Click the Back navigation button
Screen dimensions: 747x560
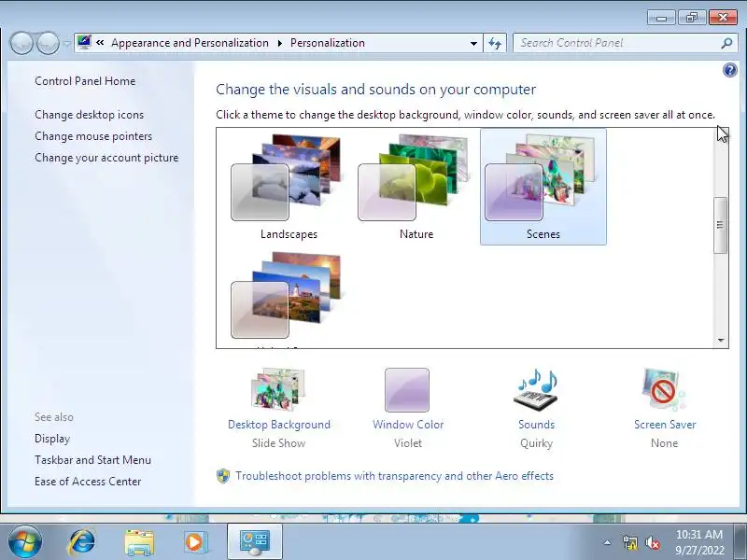(21, 43)
